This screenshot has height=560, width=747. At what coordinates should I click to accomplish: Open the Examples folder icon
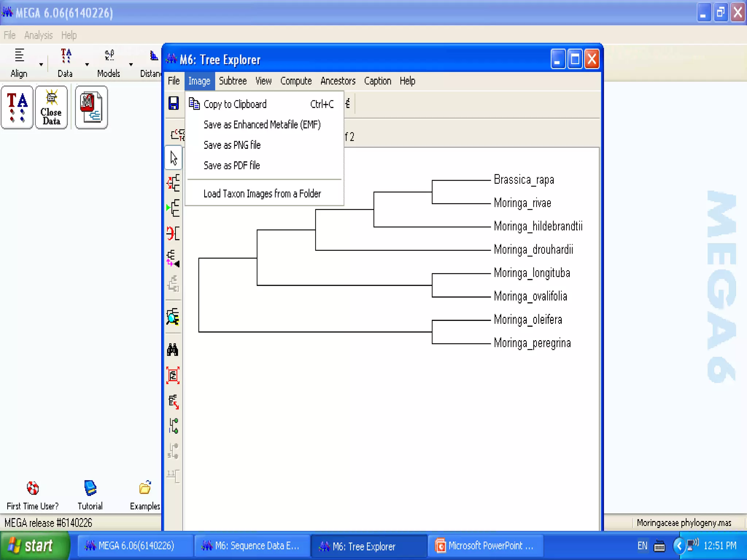(x=145, y=495)
